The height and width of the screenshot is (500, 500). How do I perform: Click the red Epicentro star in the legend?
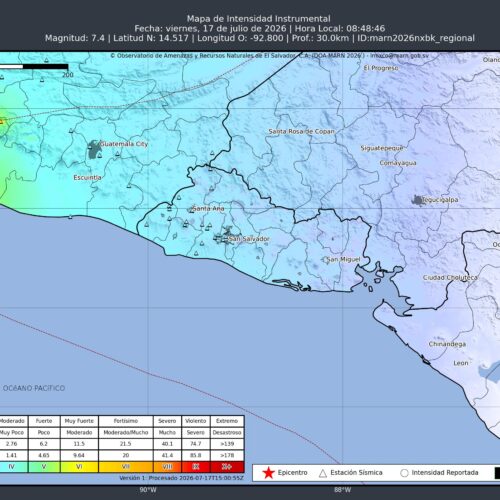coord(268,473)
